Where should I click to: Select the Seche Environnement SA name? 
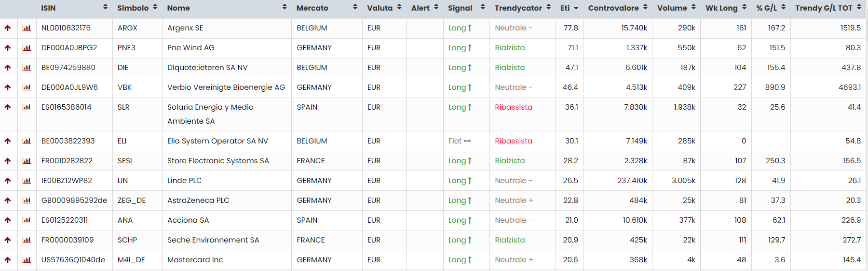tap(213, 240)
